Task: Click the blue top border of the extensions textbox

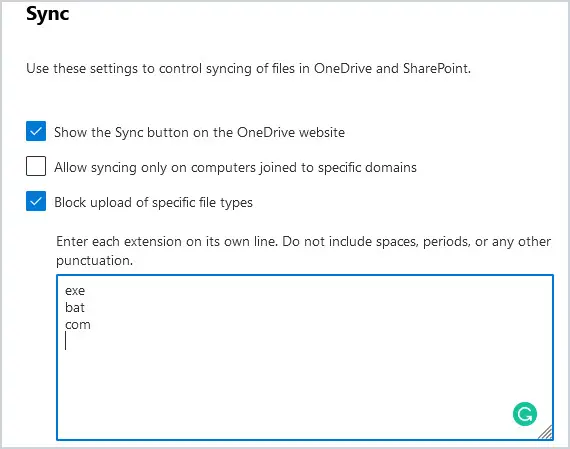Action: tap(305, 275)
